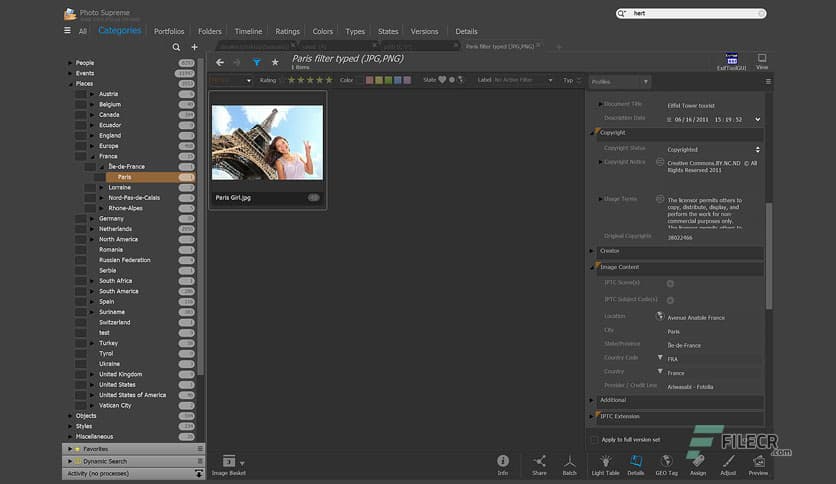Pick the red color filter swatch
This screenshot has width=836, height=484.
point(369,80)
